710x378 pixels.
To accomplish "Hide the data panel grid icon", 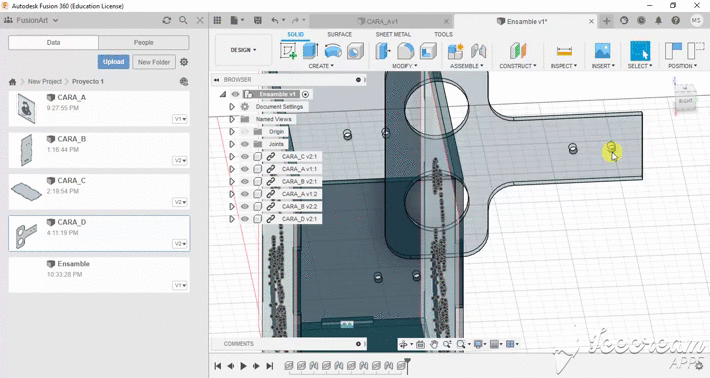I will coord(217,20).
